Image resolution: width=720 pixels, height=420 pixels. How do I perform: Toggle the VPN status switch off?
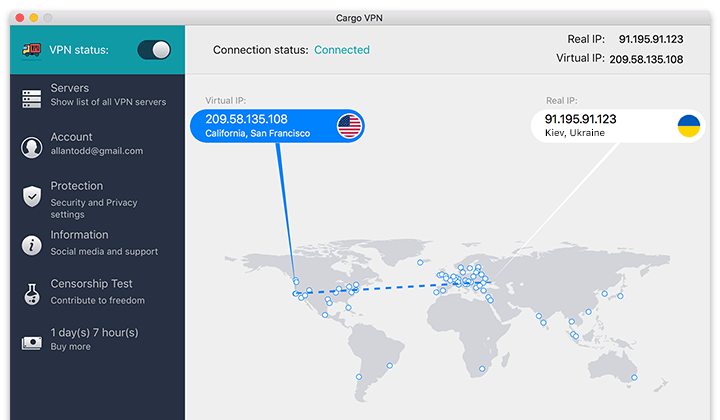pos(154,50)
